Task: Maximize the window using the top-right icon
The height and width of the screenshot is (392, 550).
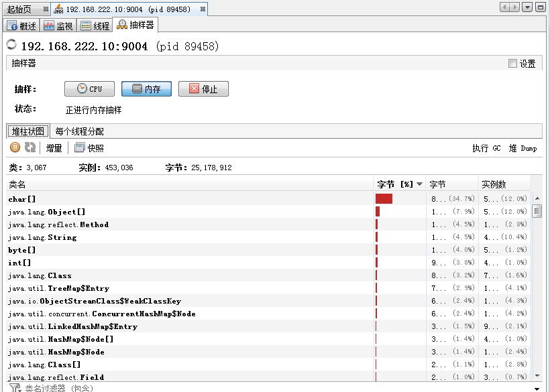Action: coord(541,7)
